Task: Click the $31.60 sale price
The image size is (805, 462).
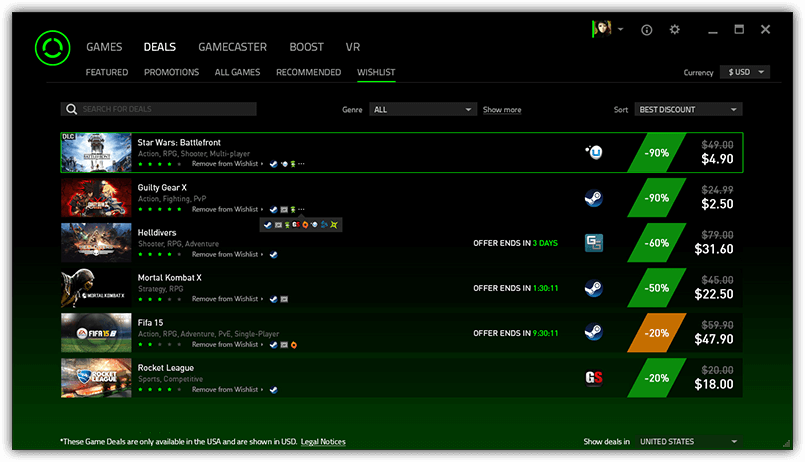Action: [x=714, y=249]
